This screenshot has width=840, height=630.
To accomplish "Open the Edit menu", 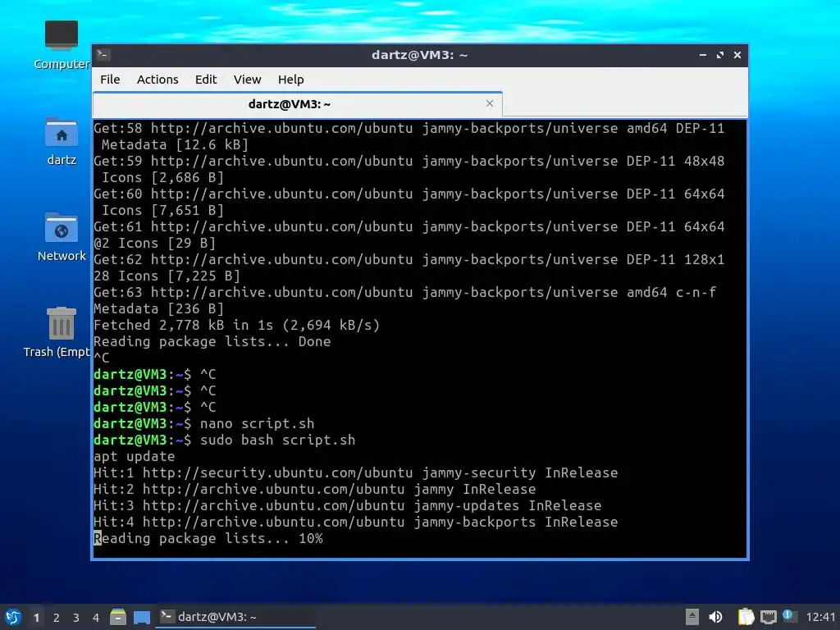I will (206, 80).
